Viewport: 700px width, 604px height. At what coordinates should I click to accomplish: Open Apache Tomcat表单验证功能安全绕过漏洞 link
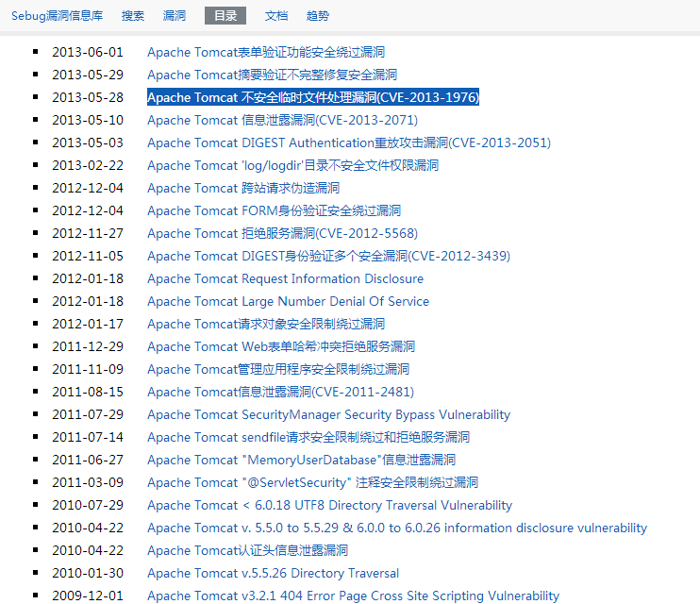266,52
